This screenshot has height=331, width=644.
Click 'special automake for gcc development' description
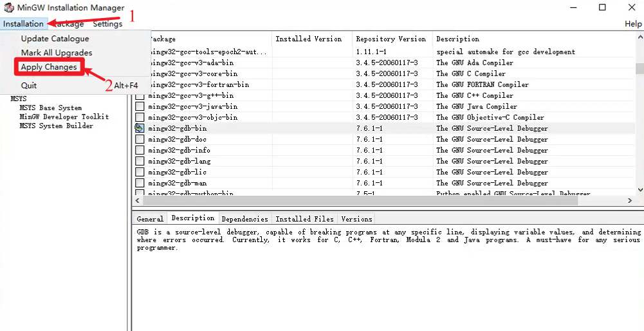tap(506, 52)
